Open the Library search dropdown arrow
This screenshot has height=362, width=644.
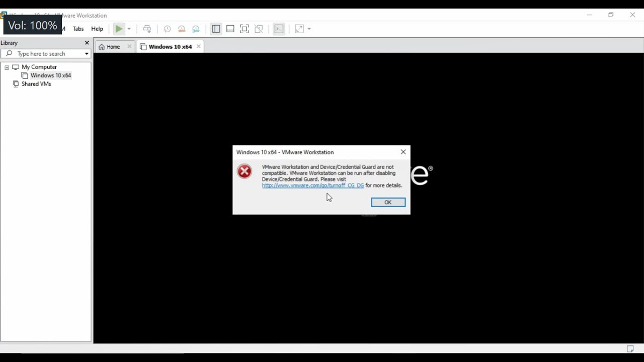pos(87,54)
